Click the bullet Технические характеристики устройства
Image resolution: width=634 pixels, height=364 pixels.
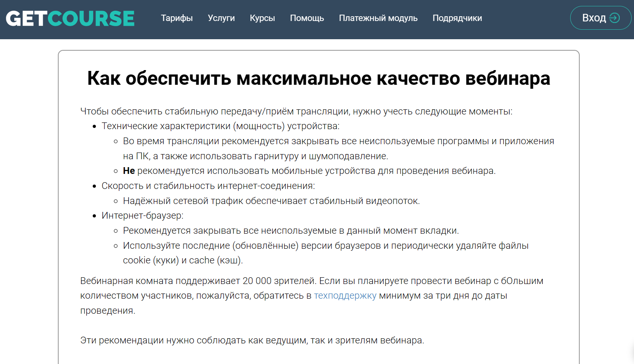pos(220,126)
